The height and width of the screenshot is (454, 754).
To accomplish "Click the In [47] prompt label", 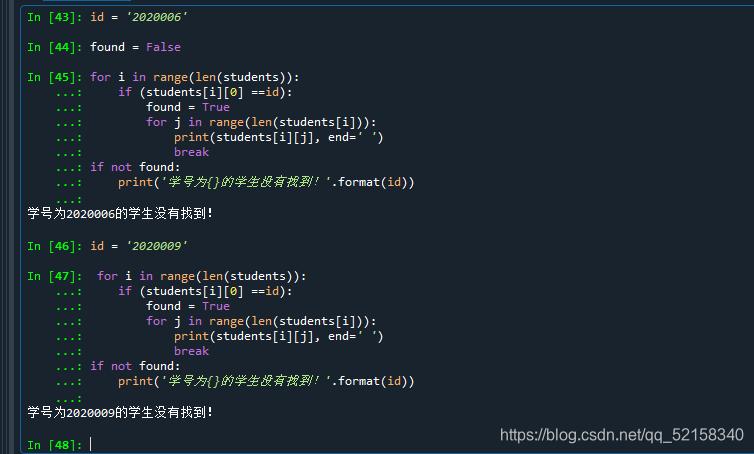I will point(55,276).
